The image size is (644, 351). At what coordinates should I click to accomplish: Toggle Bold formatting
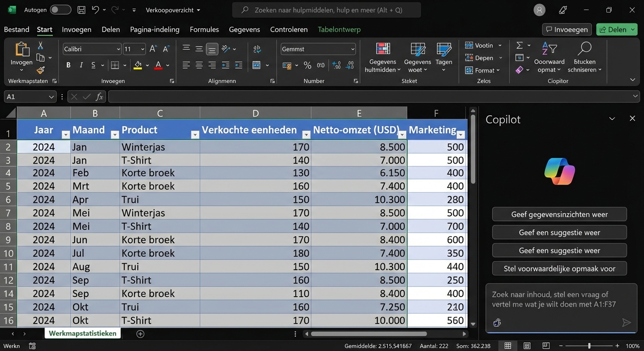[68, 65]
